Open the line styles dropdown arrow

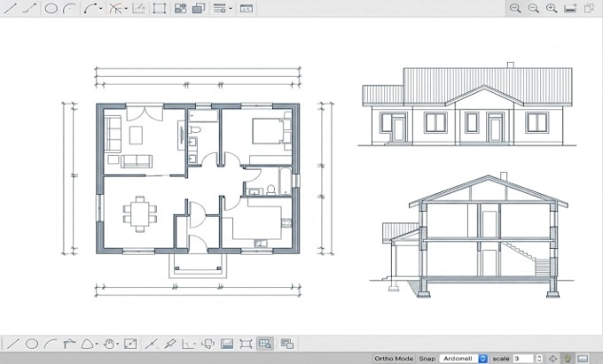click(231, 9)
